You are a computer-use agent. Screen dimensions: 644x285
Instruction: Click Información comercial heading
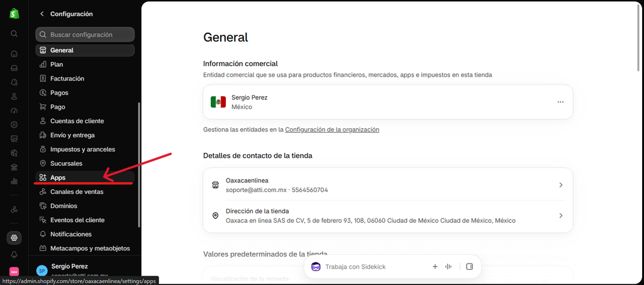240,64
